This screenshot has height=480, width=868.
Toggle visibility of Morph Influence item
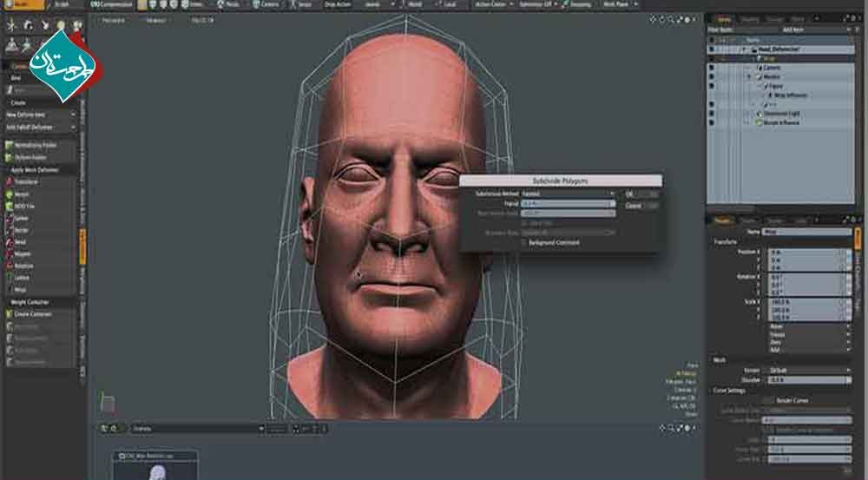tap(712, 122)
